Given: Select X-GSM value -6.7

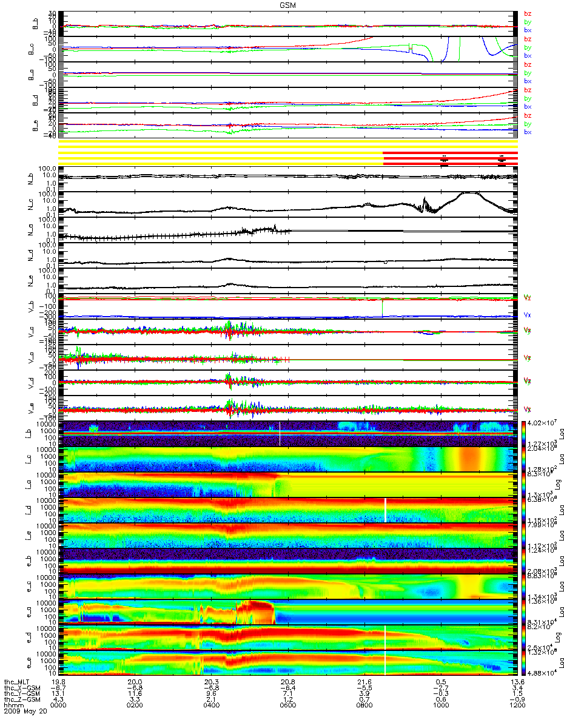Looking at the screenshot, I should click(58, 688).
